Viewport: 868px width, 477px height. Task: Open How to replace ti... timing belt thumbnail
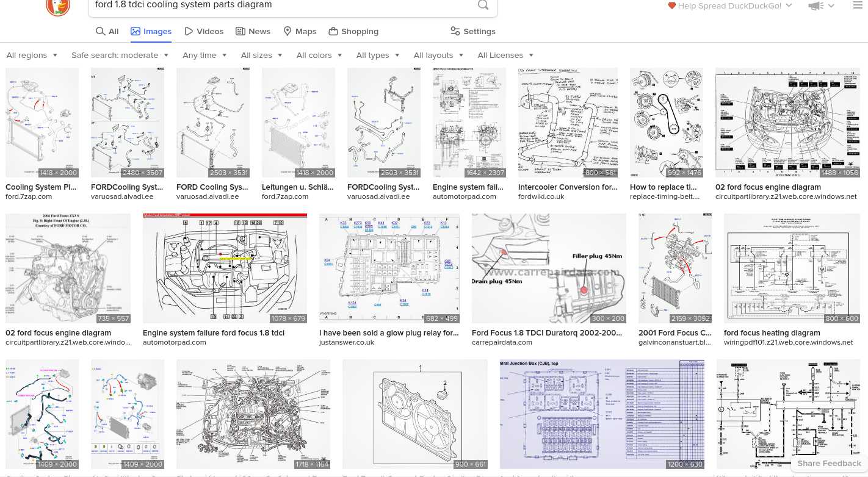point(667,123)
